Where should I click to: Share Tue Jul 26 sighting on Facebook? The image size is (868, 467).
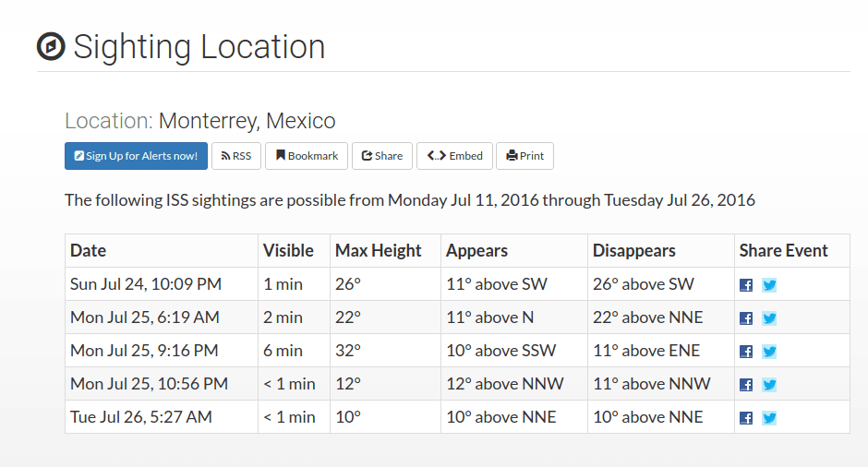pyautogui.click(x=746, y=418)
